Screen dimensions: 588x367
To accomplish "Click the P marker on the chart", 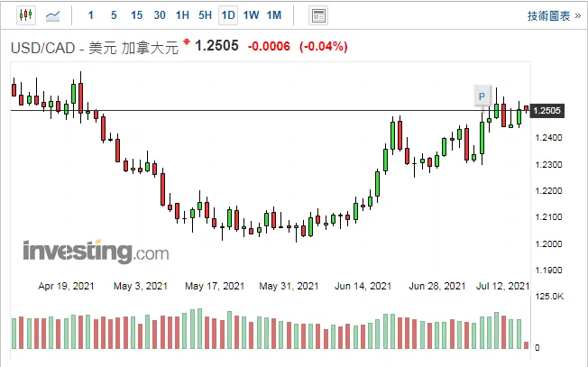I will (482, 96).
